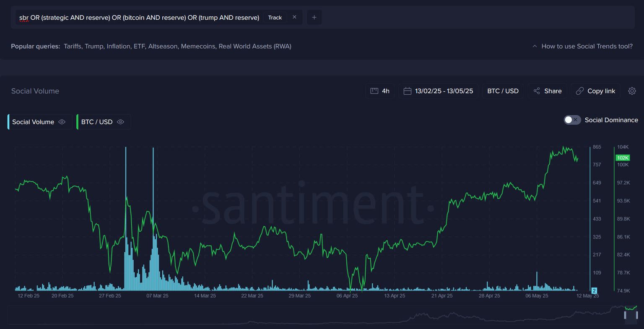Select the Tariffs popular query
The width and height of the screenshot is (644, 329).
pyautogui.click(x=73, y=46)
